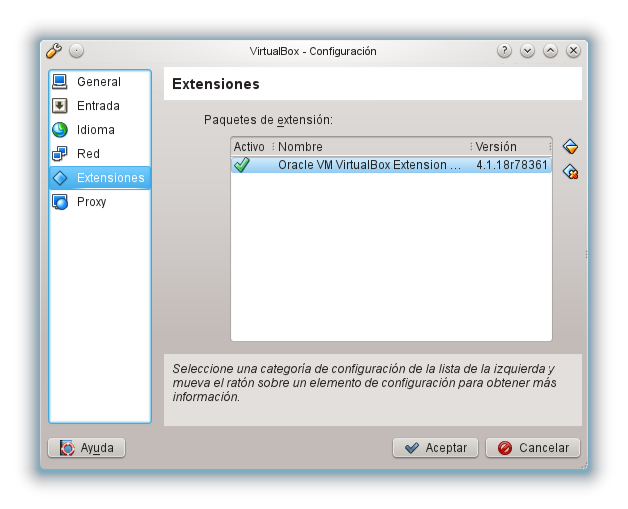
Task: Close the Configuración window
Action: (x=573, y=51)
